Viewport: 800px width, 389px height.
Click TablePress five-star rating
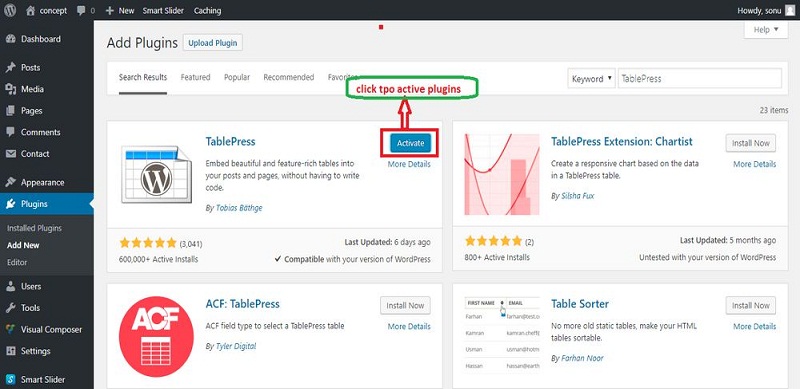148,242
